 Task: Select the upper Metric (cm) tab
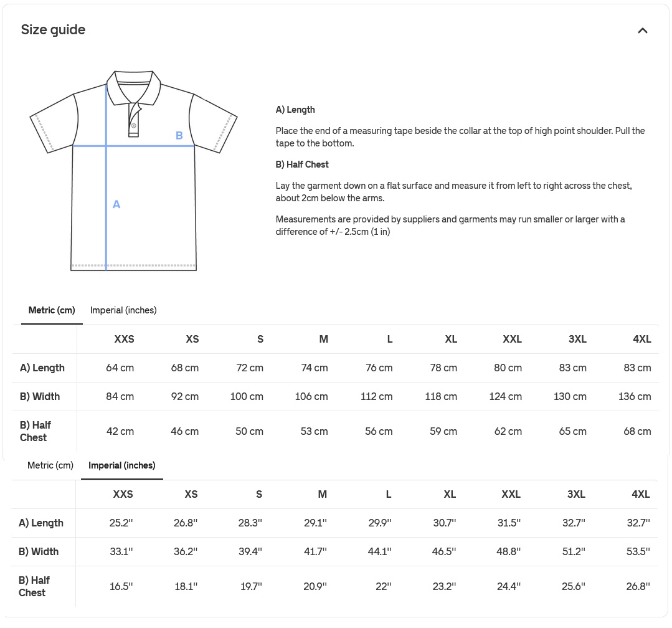(52, 310)
